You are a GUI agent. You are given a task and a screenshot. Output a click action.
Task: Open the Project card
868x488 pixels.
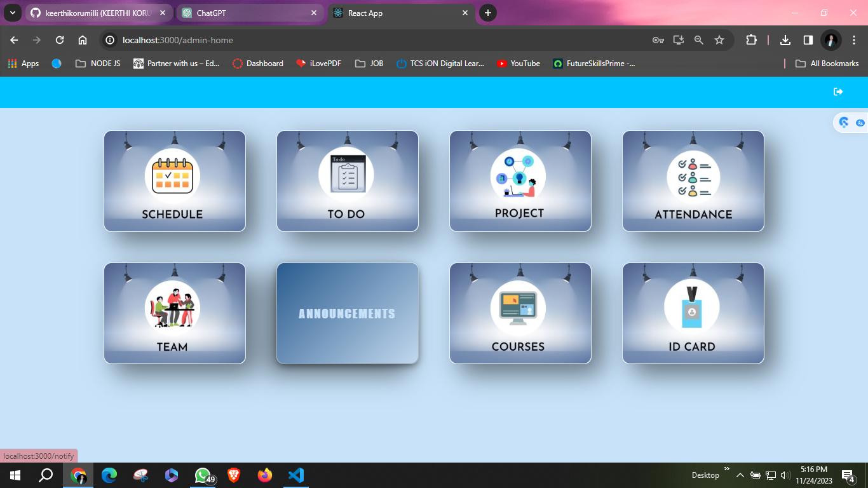(520, 181)
